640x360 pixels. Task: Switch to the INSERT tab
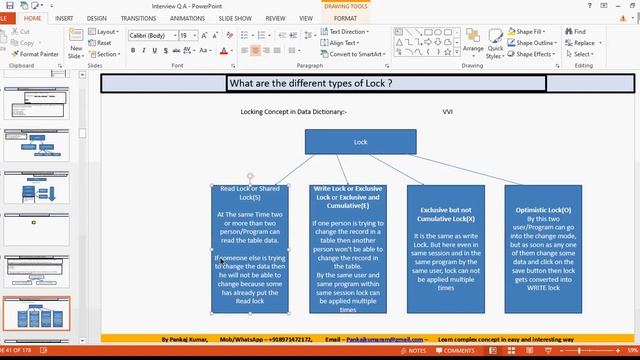(64, 18)
